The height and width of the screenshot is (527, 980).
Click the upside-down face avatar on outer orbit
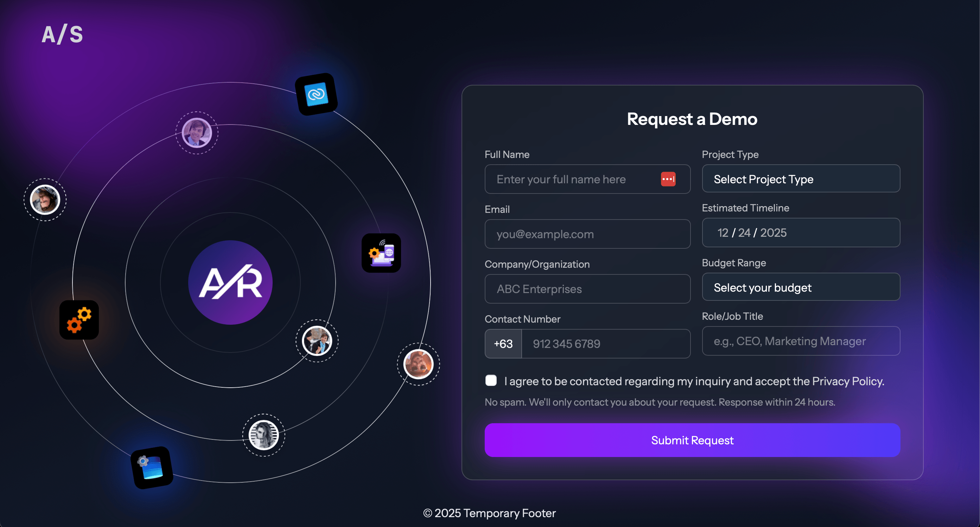pyautogui.click(x=419, y=364)
